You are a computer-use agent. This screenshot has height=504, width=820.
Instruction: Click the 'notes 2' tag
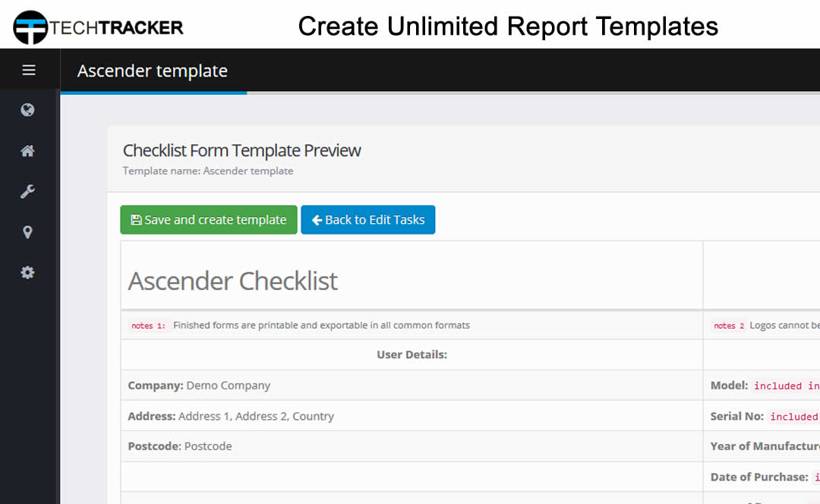coord(729,326)
